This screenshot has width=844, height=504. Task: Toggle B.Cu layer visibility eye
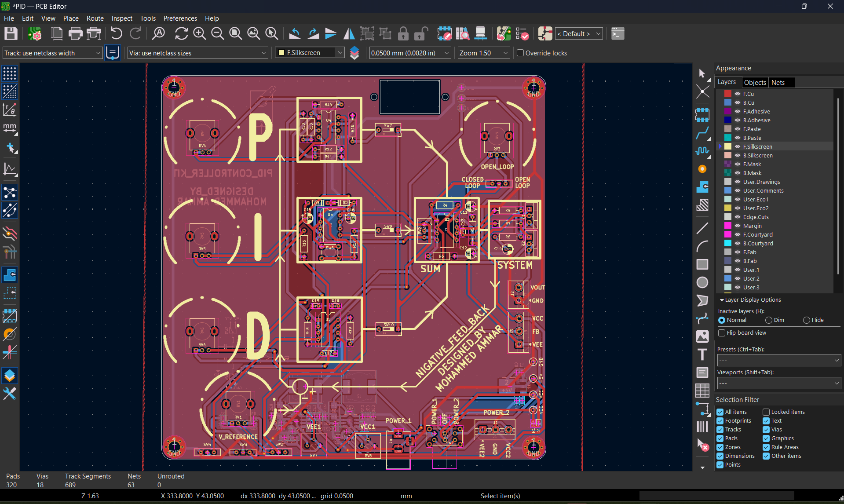tap(738, 102)
